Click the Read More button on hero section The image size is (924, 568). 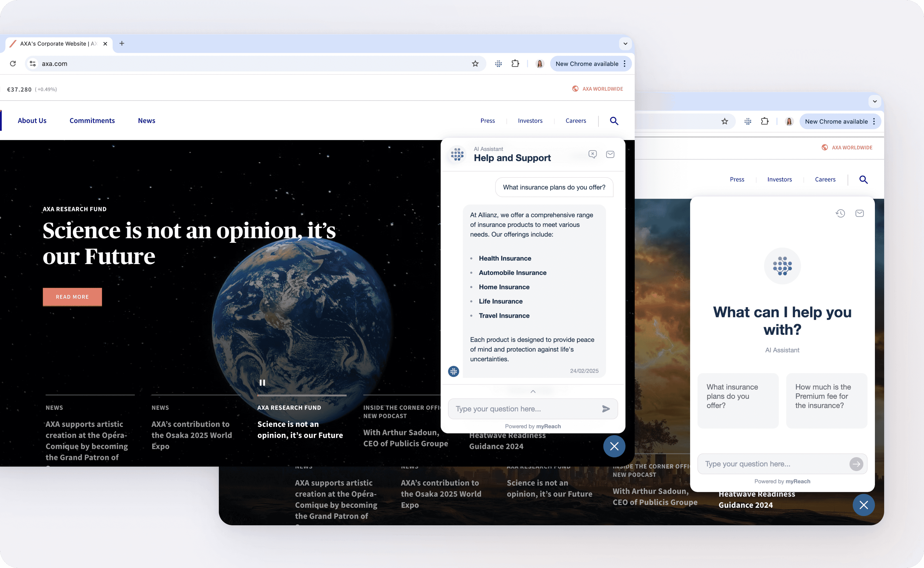coord(72,296)
